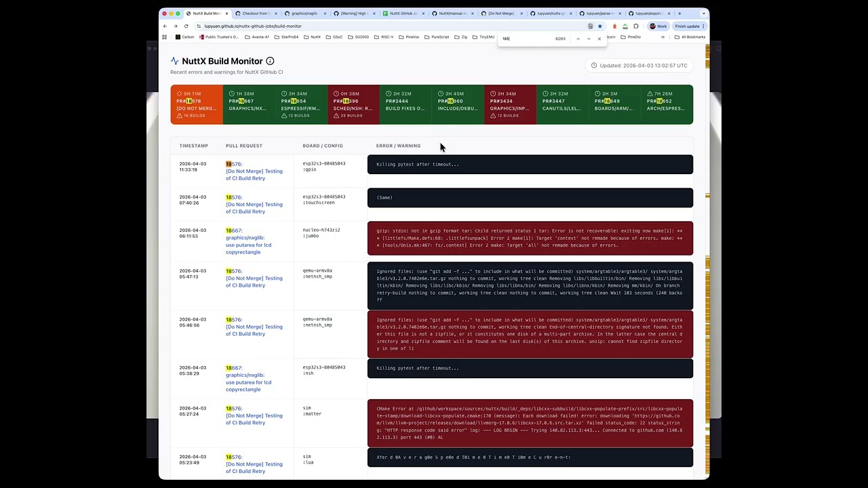This screenshot has height=488, width=868.
Task: Click the reader mode icon in address bar
Action: 590,26
